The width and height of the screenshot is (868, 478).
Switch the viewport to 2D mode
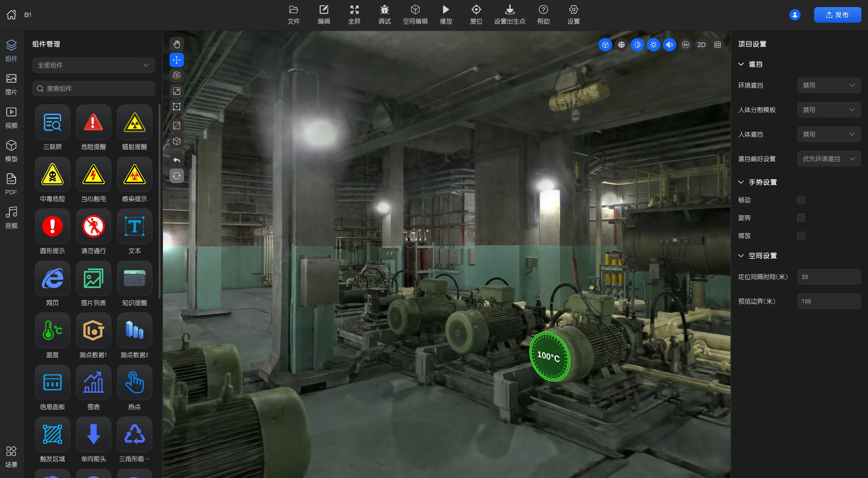[x=702, y=45]
